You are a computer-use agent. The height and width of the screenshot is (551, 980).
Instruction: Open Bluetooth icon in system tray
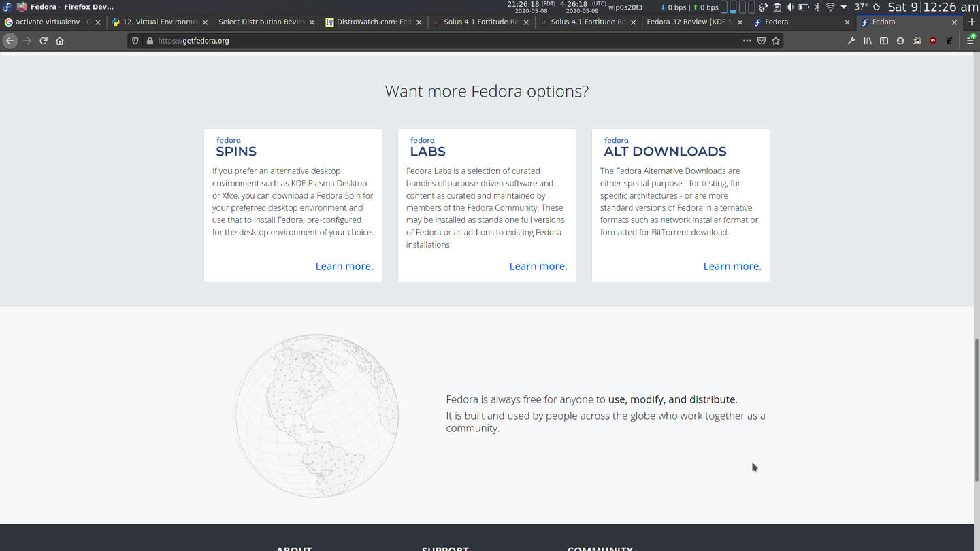tap(817, 7)
